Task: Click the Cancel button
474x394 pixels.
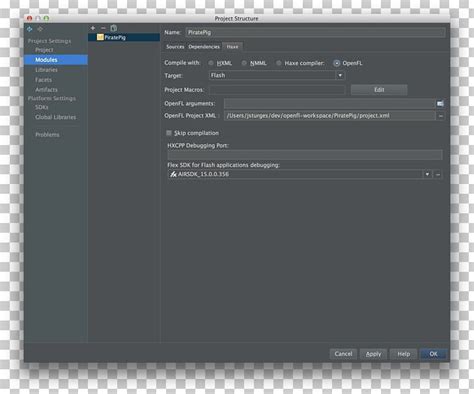Action: pos(343,354)
